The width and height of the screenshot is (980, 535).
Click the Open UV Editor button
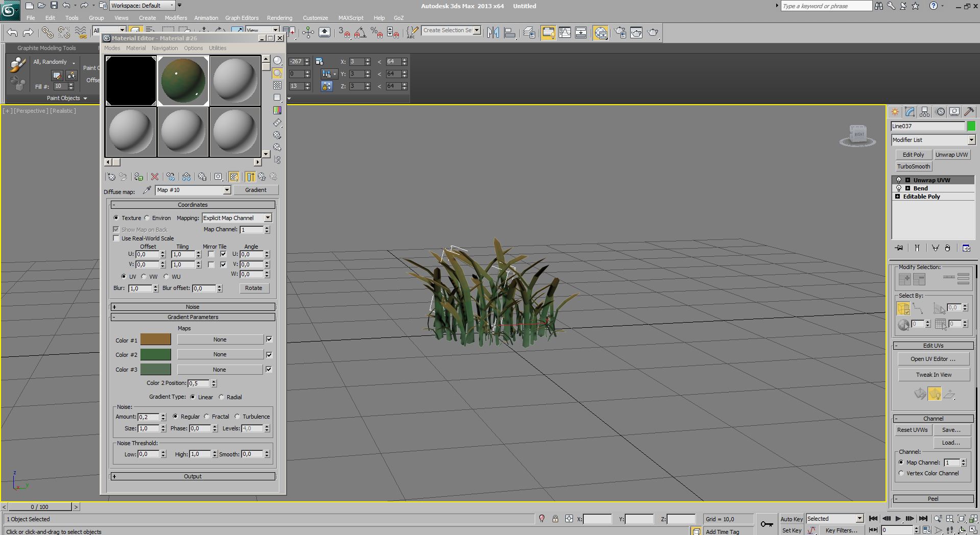coord(933,359)
